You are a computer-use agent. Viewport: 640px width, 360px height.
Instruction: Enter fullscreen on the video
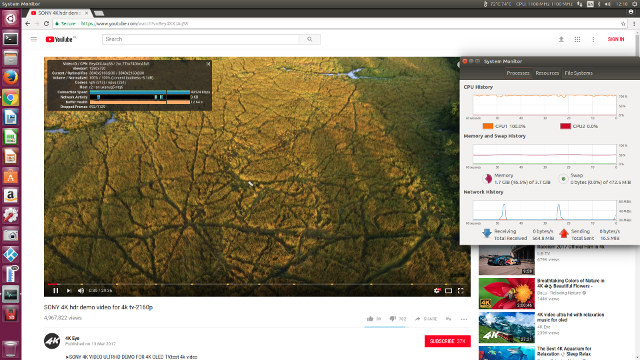coord(460,291)
